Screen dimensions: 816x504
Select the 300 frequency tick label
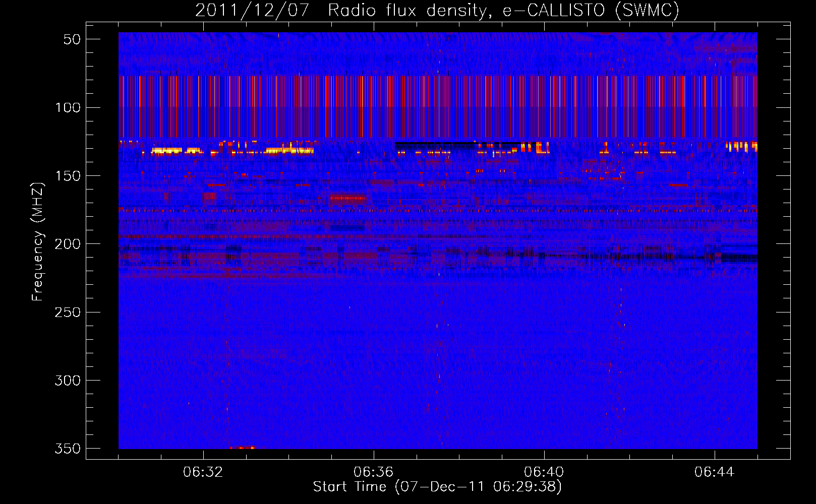coord(68,380)
